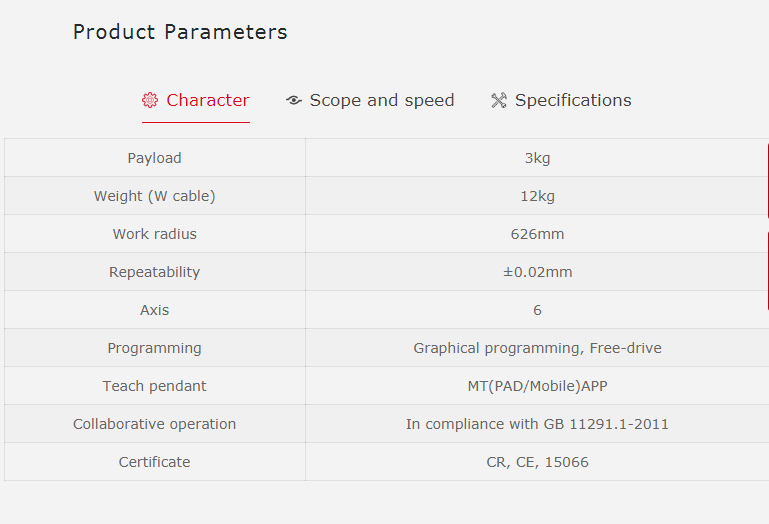Click the tools icon beside Specifications
The image size is (769, 524).
pos(499,100)
